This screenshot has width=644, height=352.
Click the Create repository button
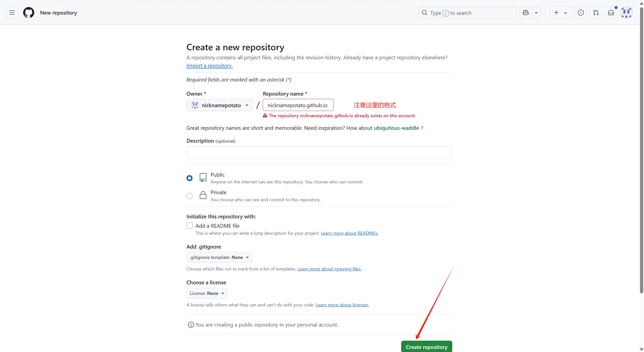[x=427, y=347]
